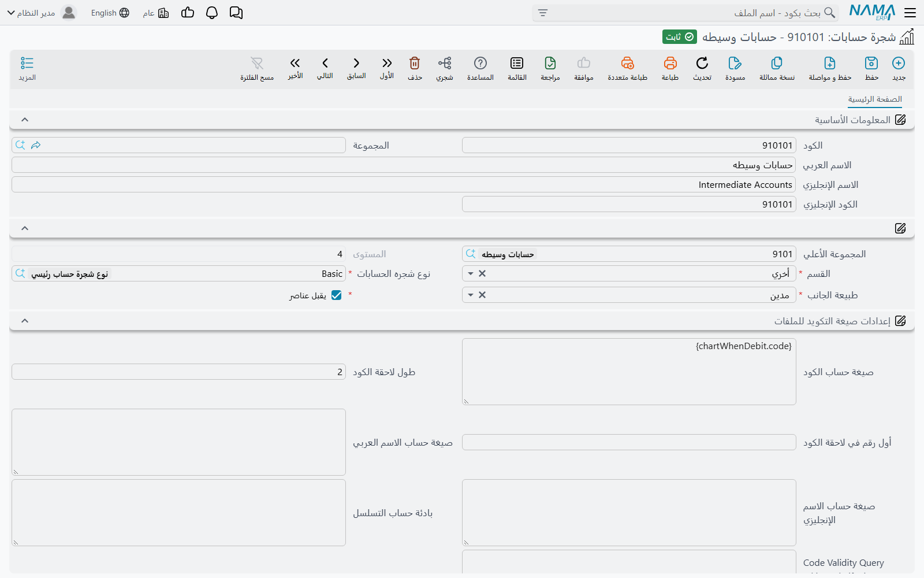
Task: Collapse إعدادات صيغة التكويد للملفات section
Action: 25,321
